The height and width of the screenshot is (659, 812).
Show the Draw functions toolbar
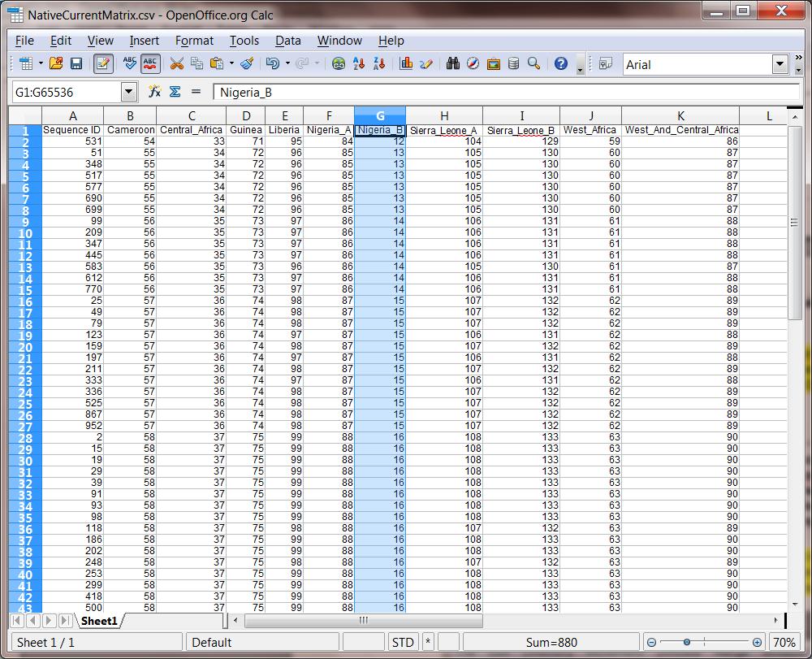[x=425, y=63]
